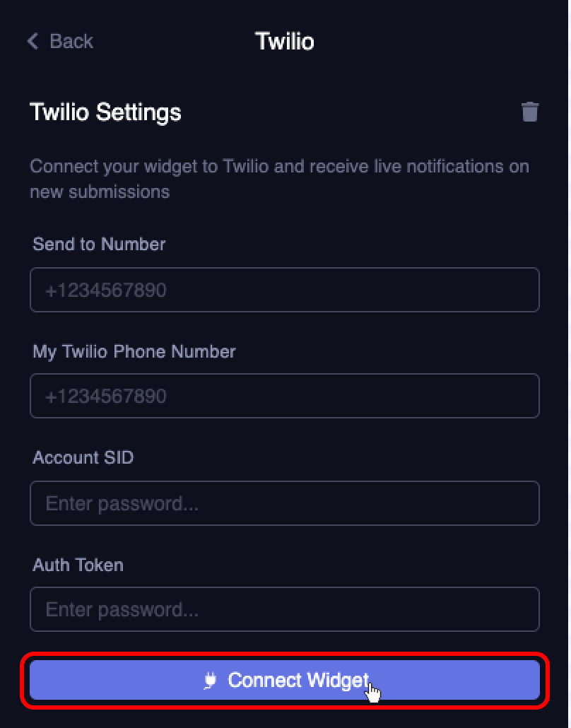
Task: Click the Send to Number label
Action: (x=99, y=245)
